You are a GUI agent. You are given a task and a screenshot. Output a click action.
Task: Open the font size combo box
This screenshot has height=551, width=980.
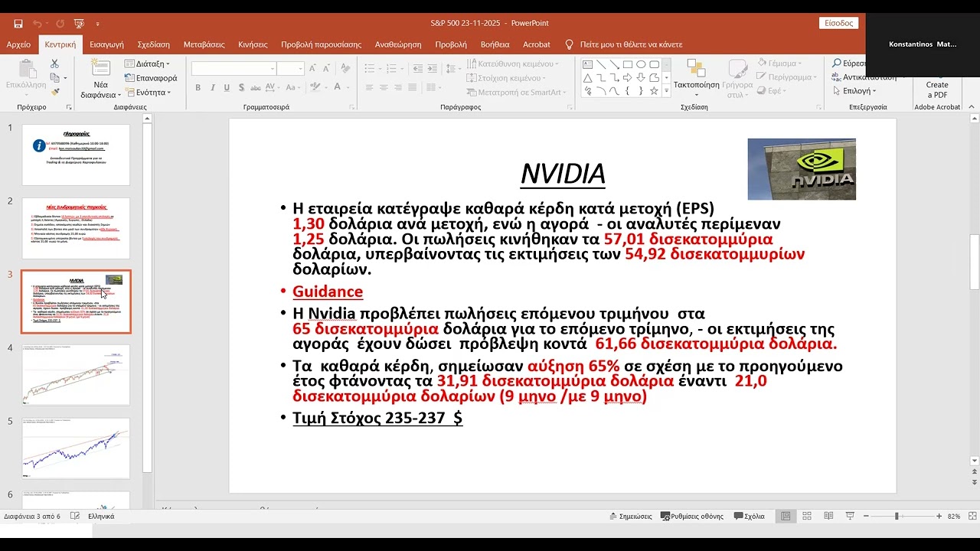point(291,69)
